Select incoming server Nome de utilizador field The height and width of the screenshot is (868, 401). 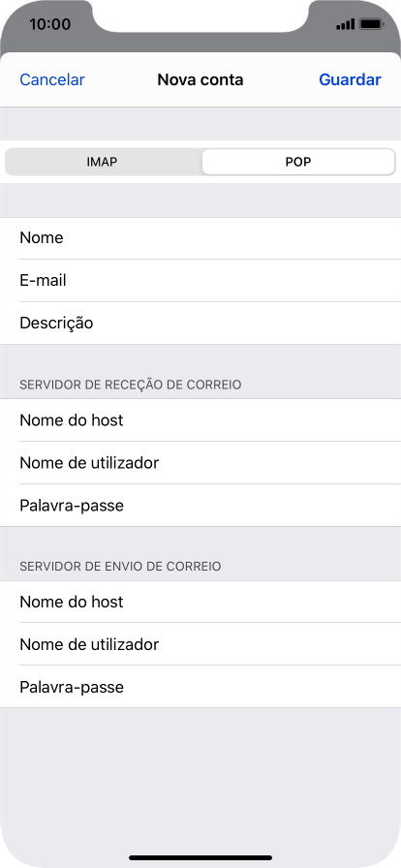pos(200,463)
